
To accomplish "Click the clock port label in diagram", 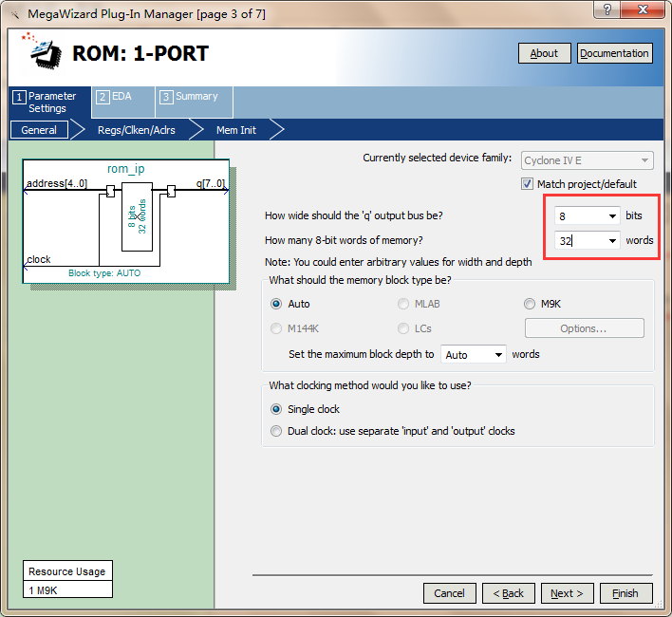I will pyautogui.click(x=39, y=259).
